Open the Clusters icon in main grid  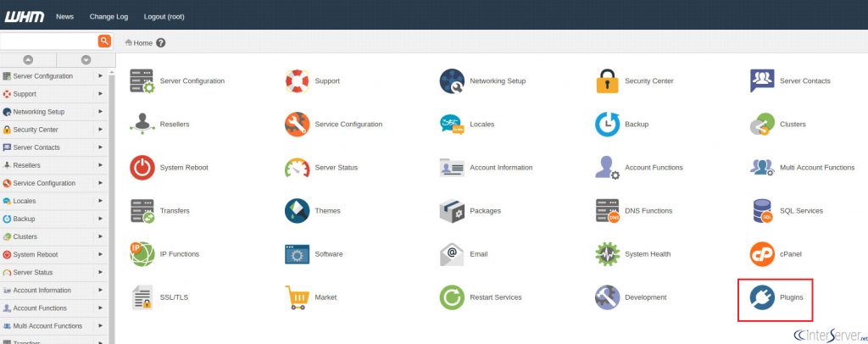[762, 124]
